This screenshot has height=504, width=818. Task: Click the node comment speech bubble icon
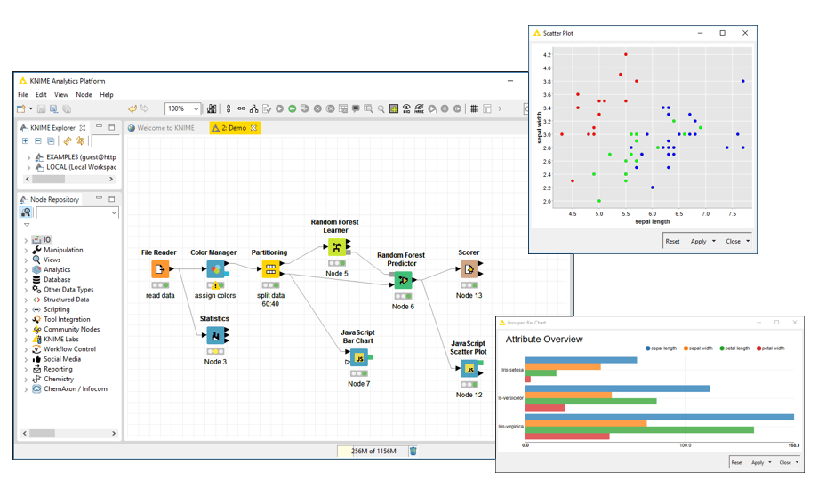356,108
